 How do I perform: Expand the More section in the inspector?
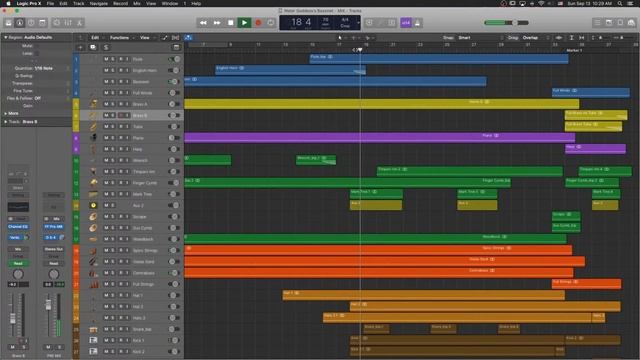pos(6,113)
